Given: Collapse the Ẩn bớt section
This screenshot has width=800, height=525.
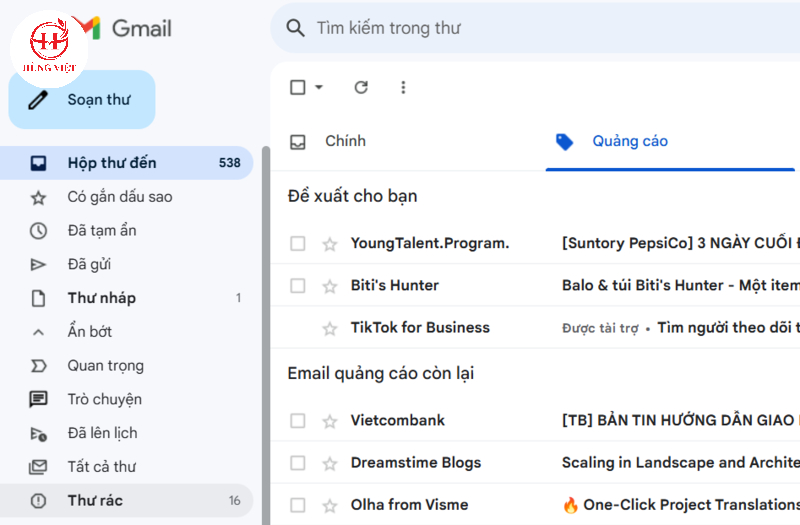Looking at the screenshot, I should [x=127, y=332].
